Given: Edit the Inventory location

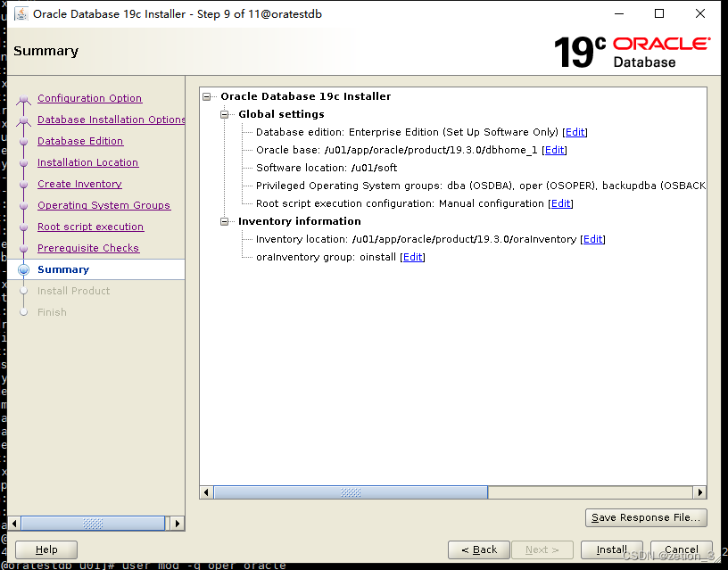Looking at the screenshot, I should (592, 240).
